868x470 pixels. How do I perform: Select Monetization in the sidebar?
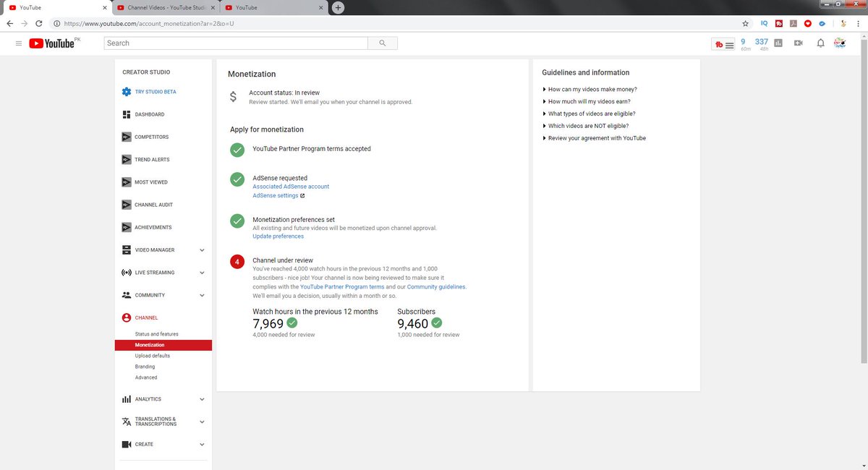[x=163, y=345]
